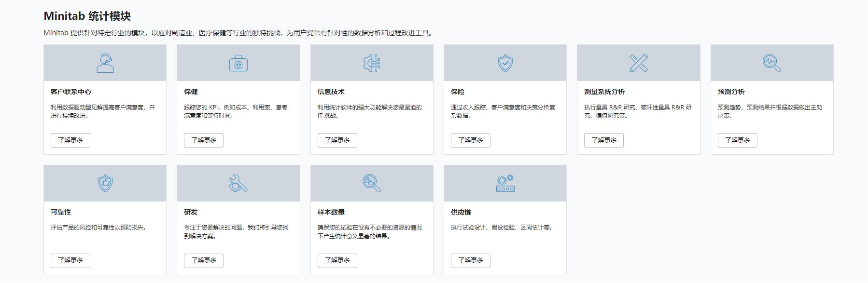Click the 信息技术 card title

(x=331, y=92)
